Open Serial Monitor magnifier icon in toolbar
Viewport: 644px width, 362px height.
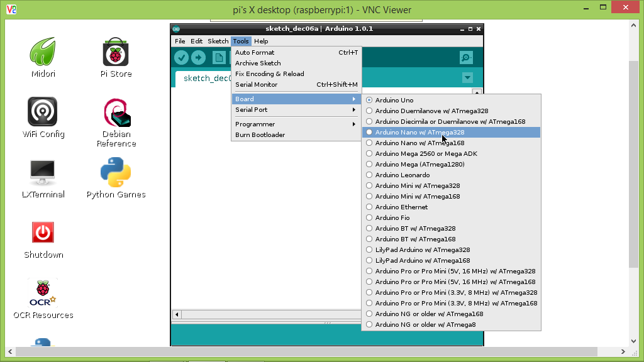pos(466,57)
